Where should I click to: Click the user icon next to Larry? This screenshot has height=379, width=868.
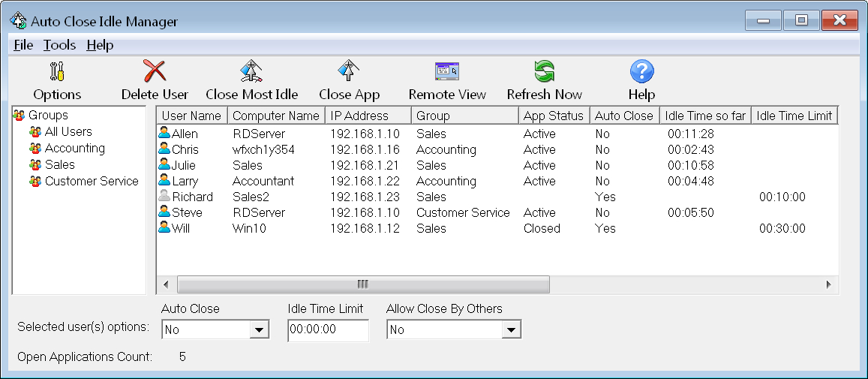[x=164, y=179]
